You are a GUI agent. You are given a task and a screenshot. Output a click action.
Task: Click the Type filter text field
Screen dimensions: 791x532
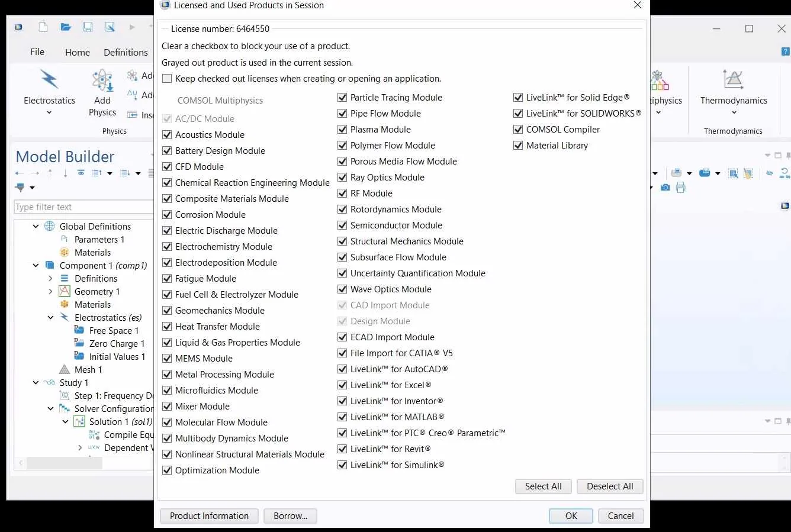coord(83,207)
